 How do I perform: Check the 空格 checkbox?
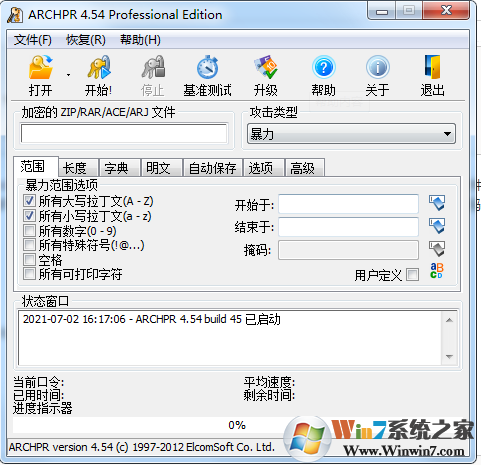point(29,260)
